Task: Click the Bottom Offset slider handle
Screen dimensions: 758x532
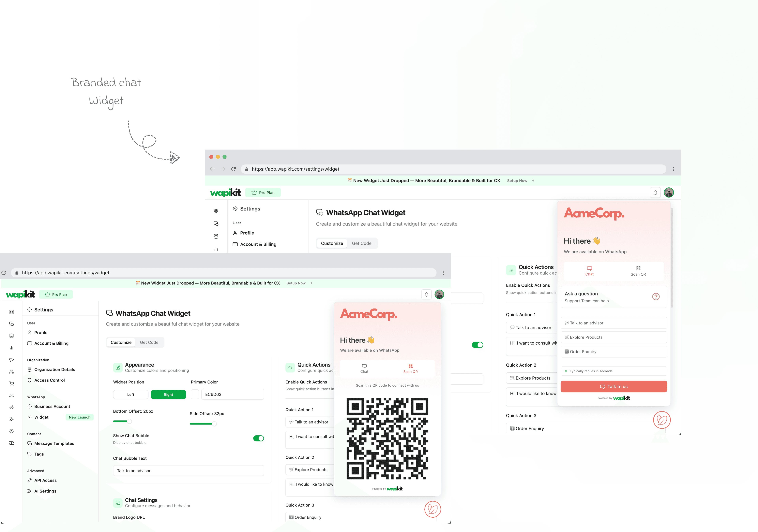Action: pos(129,421)
